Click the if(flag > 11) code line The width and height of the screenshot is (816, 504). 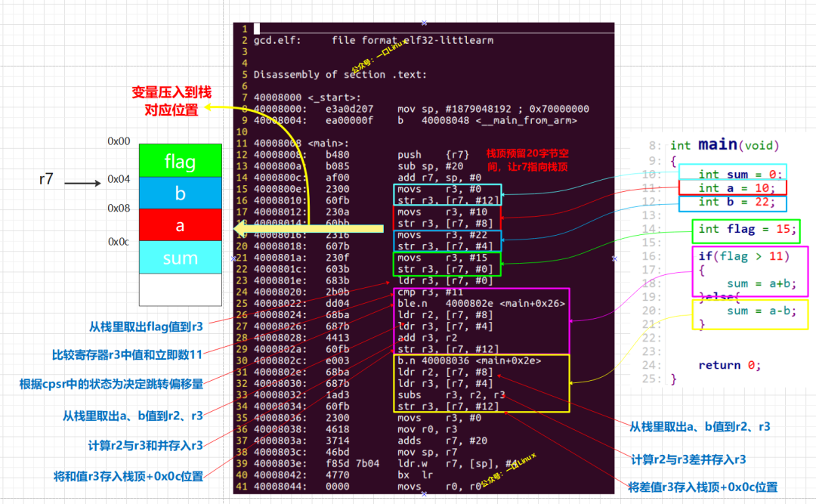tap(743, 256)
